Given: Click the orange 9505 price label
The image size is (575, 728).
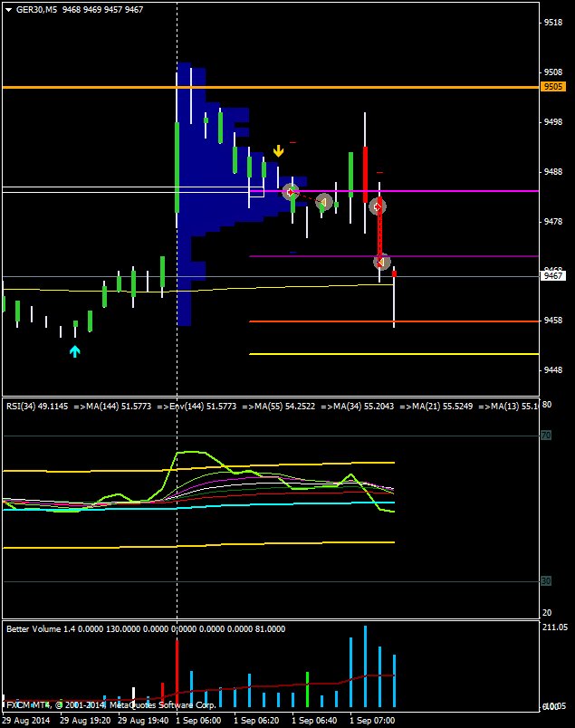Looking at the screenshot, I should coord(553,87).
